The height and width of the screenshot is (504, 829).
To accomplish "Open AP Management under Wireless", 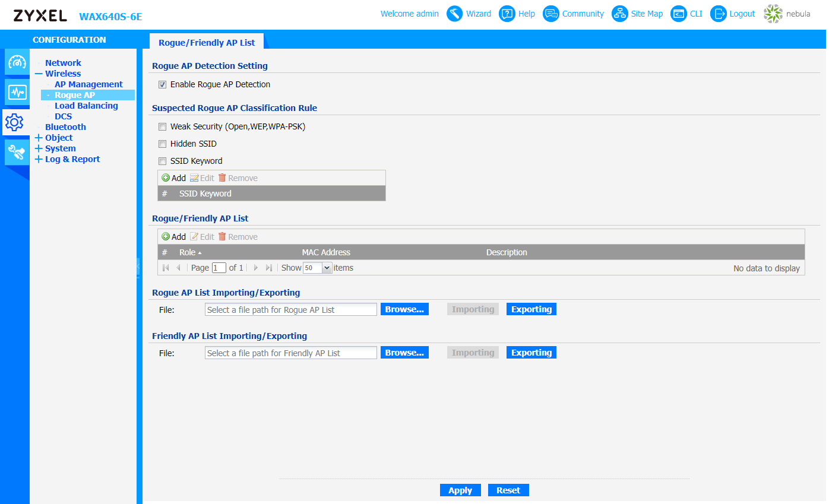I will 88,84.
